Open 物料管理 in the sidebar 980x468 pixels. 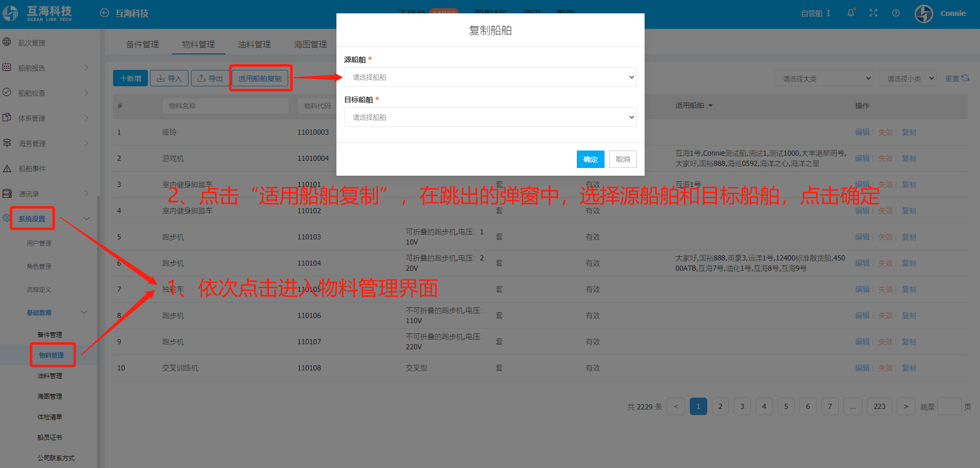point(51,355)
